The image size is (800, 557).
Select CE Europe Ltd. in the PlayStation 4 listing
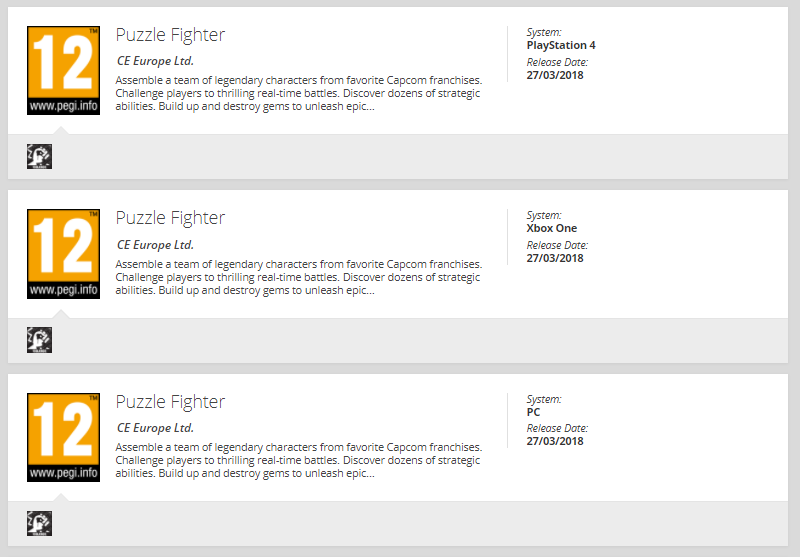[155, 61]
